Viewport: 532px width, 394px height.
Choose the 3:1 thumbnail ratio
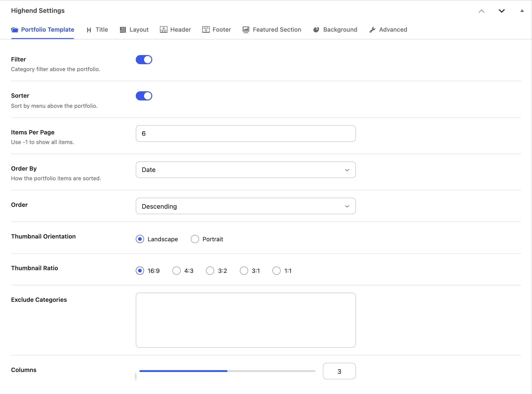coord(244,271)
